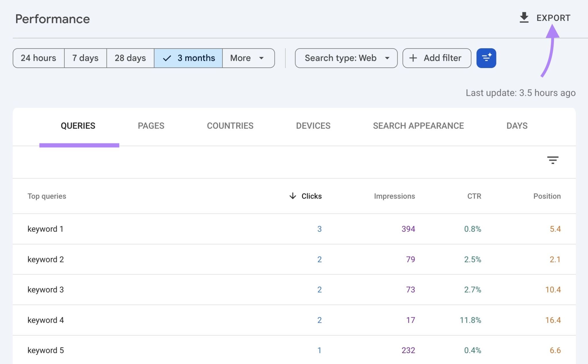Image resolution: width=588 pixels, height=364 pixels.
Task: Click the clicks value 3 for keyword 1
Action: coord(319,229)
